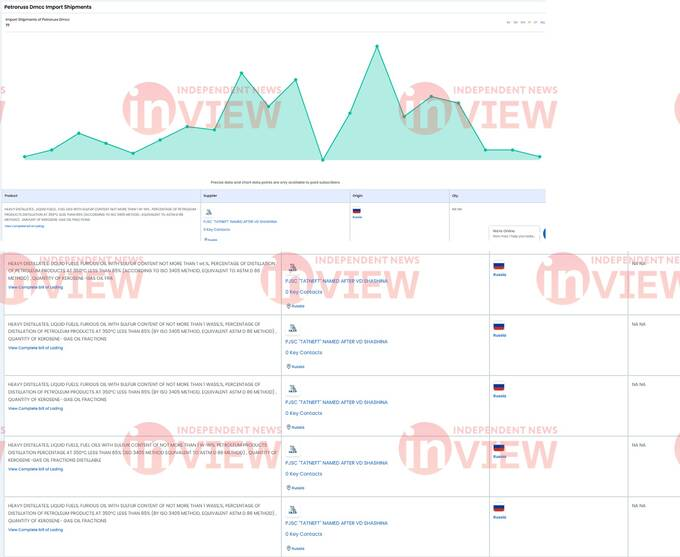
Task: Click the Russia origin text in the last row
Action: 499,517
